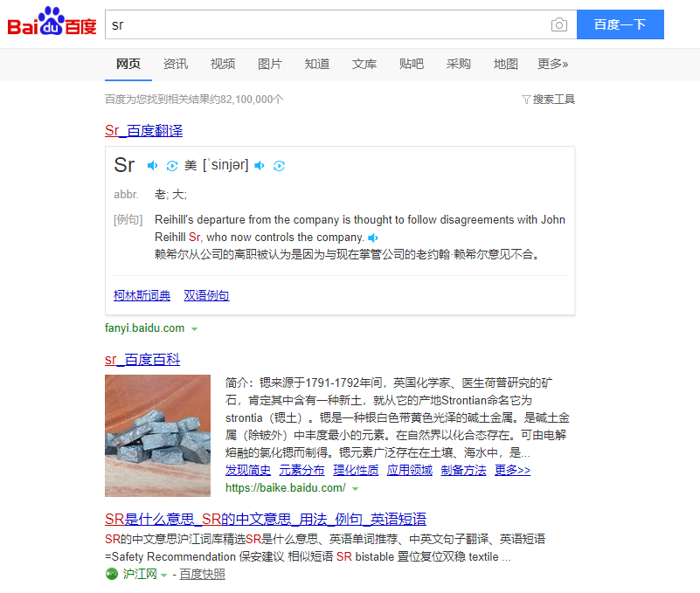This screenshot has width=700, height=593.
Task: Click the 沪江网 source label
Action: [140, 575]
